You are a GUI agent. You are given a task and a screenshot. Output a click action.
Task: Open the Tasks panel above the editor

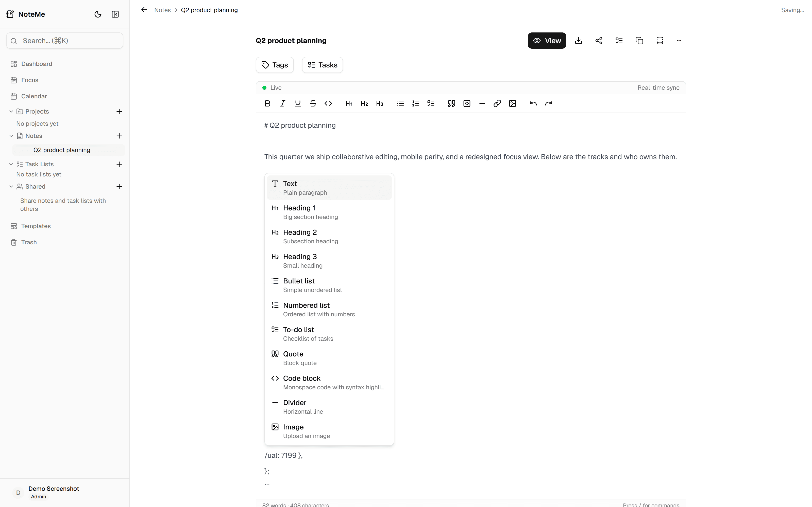(x=322, y=65)
